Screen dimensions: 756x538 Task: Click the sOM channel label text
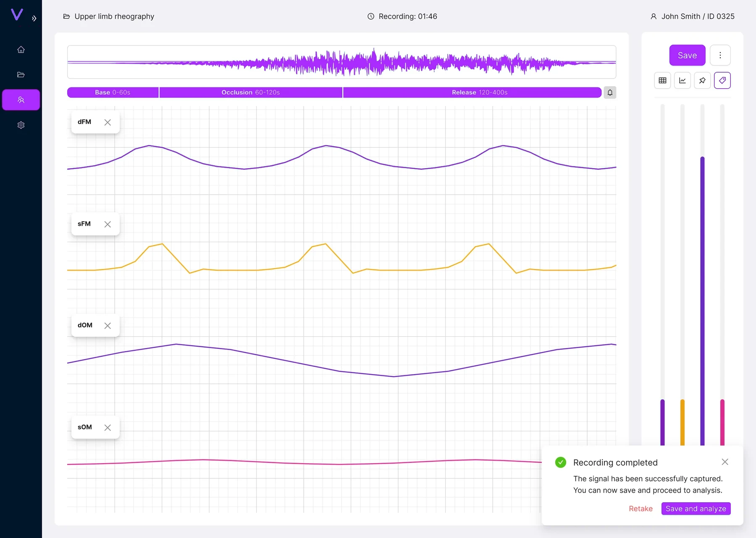84,427
